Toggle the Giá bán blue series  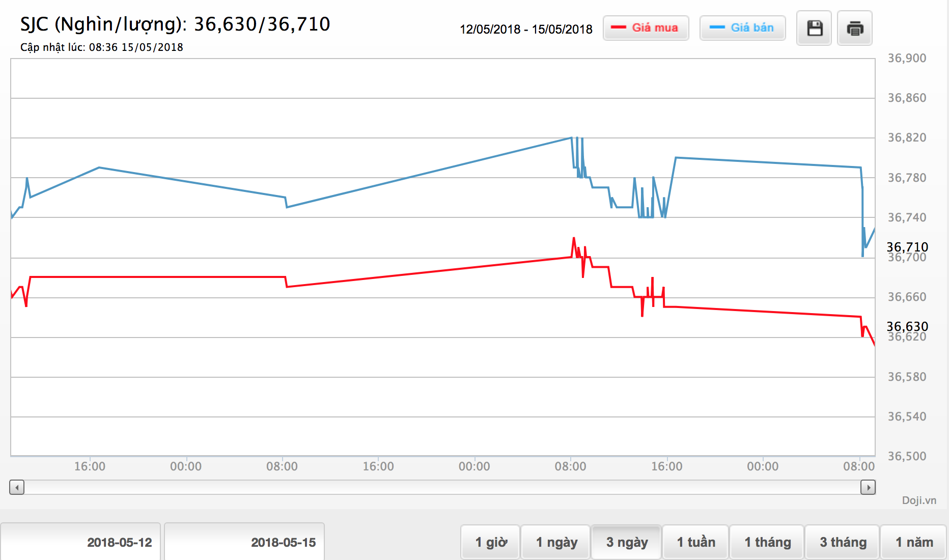[743, 28]
